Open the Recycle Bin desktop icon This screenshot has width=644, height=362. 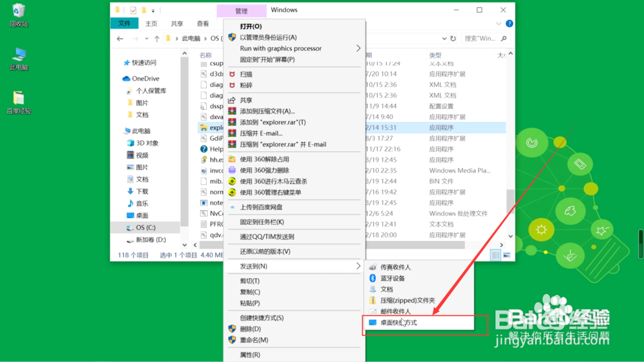coord(19,15)
